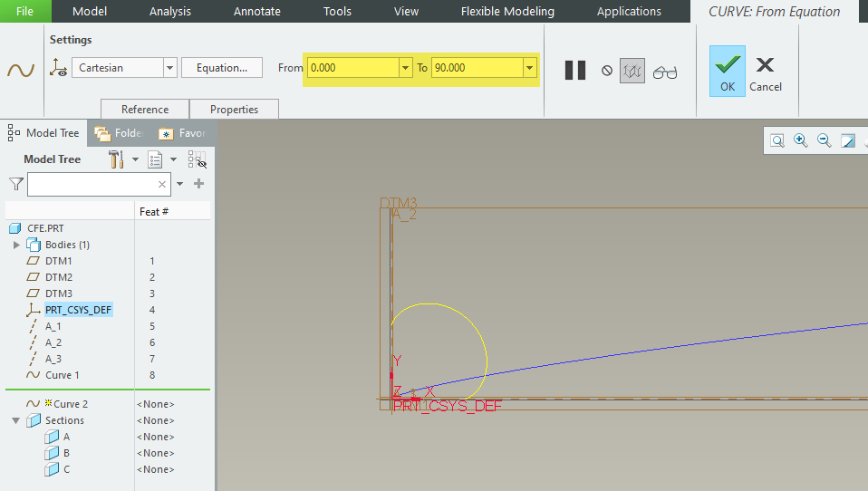Open Model Tree settings hammer icon
This screenshot has height=491, width=868.
point(116,159)
